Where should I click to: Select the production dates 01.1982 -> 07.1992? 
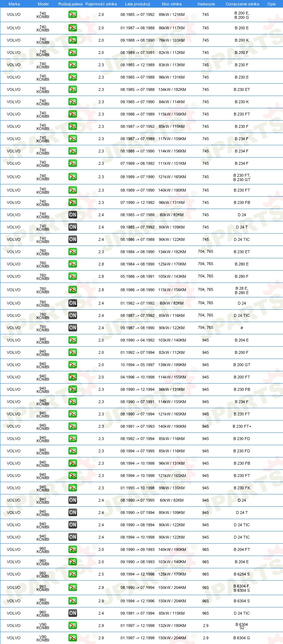[138, 303]
